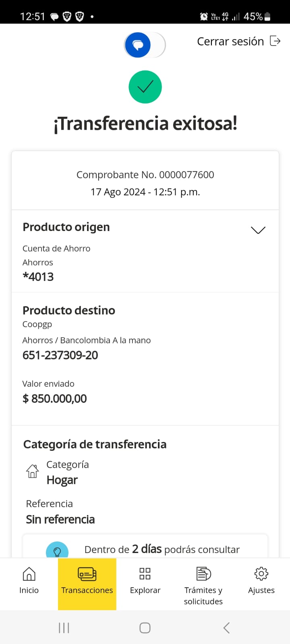Screen dimensions: 290x644
Task: Tap the lightbulb tip icon
Action: tap(57, 551)
